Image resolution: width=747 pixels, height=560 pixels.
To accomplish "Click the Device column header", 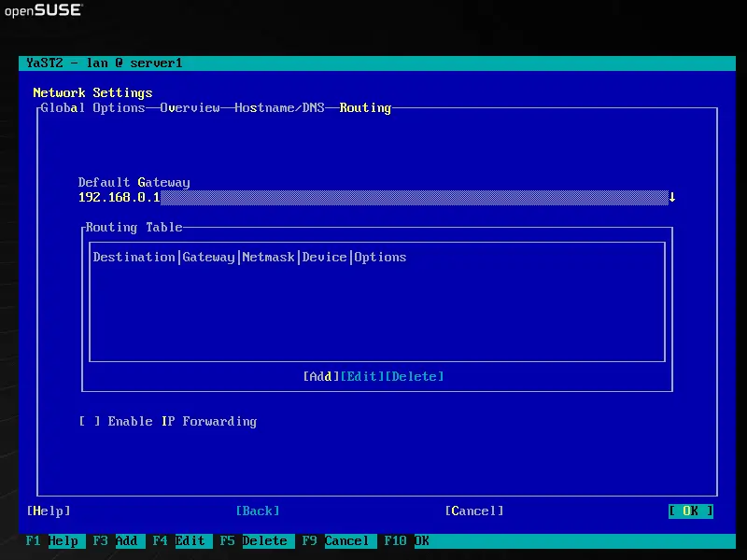I will (x=324, y=258).
